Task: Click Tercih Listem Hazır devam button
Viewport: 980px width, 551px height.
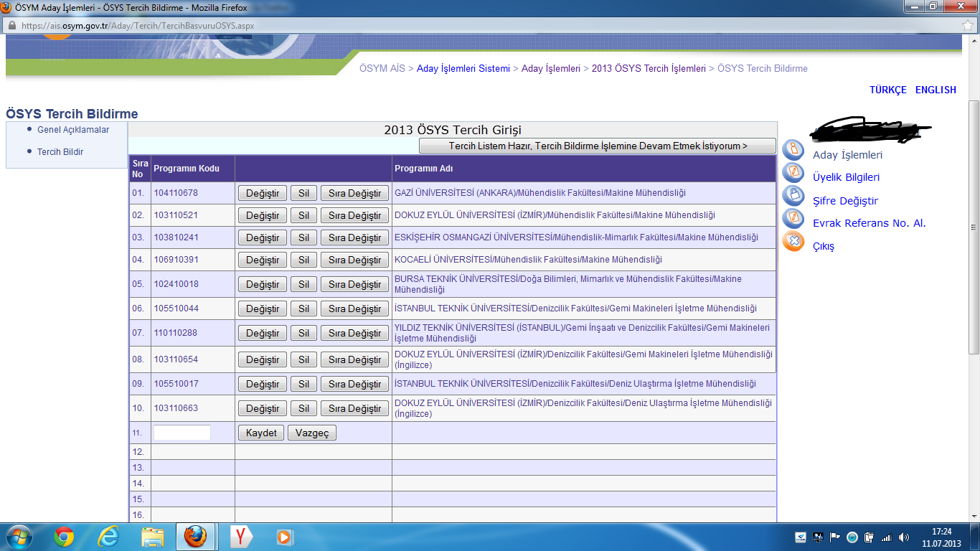Action: [x=598, y=146]
